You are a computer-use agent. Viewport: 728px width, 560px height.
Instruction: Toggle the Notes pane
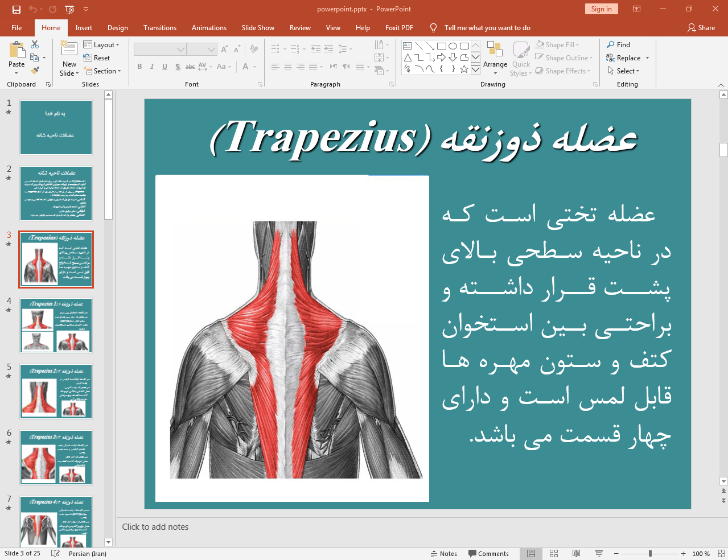(x=443, y=554)
